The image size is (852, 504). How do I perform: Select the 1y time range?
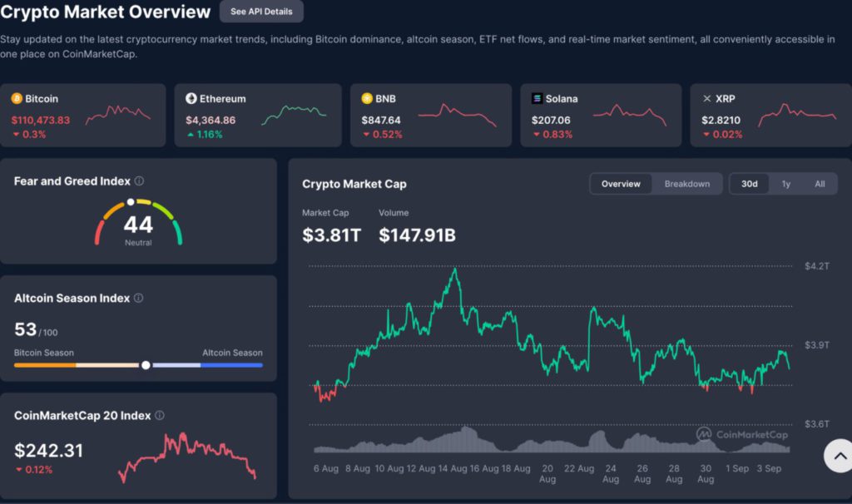pos(785,184)
